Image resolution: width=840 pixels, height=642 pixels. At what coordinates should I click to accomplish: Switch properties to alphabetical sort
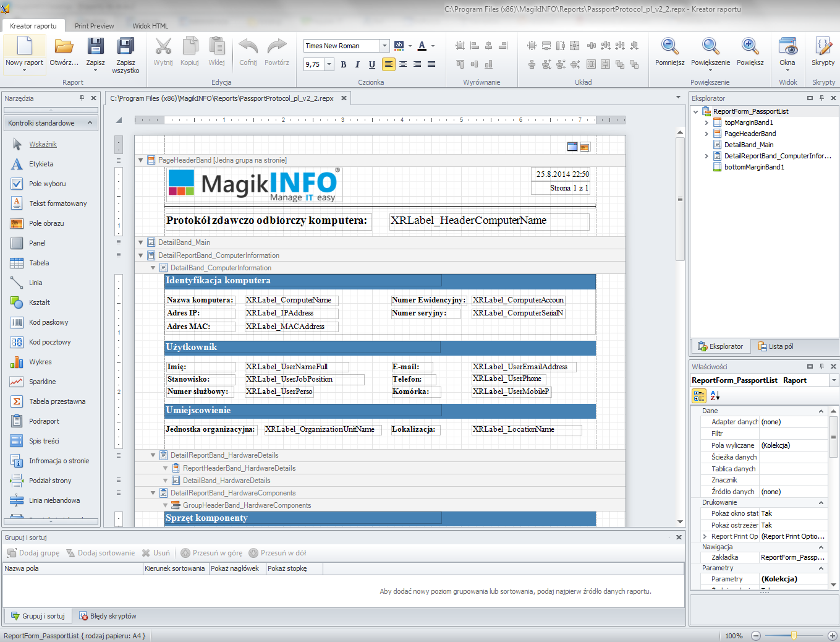pyautogui.click(x=715, y=395)
